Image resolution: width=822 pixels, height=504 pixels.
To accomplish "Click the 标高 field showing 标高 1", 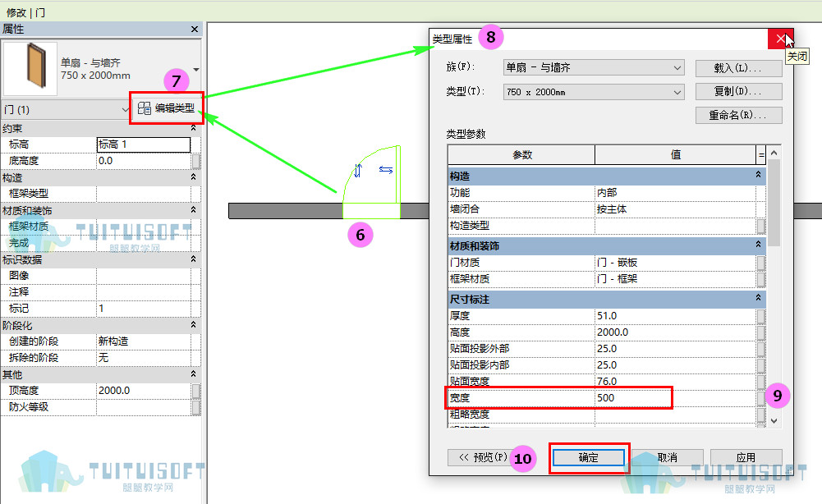I will [144, 144].
